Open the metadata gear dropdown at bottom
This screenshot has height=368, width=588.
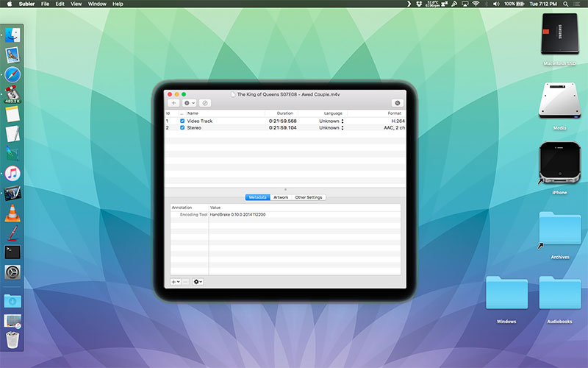pyautogui.click(x=198, y=282)
